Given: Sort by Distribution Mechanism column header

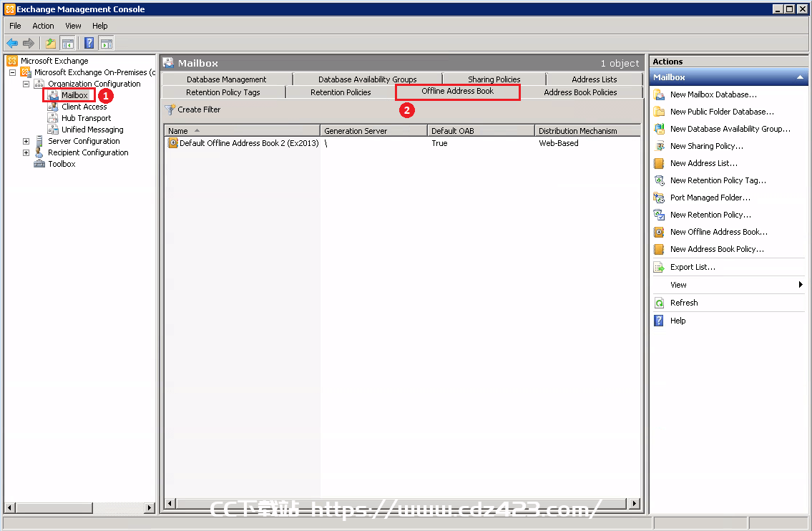Looking at the screenshot, I should (x=588, y=130).
